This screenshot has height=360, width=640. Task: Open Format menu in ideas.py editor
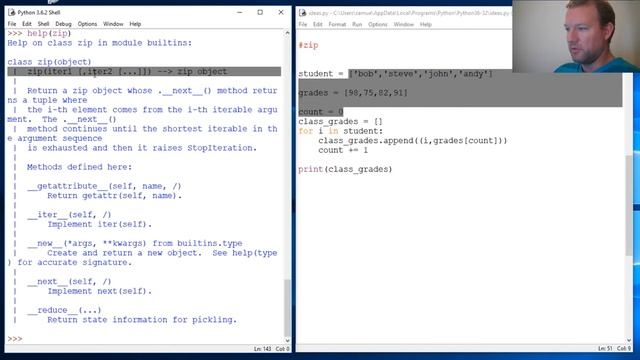[x=337, y=24]
